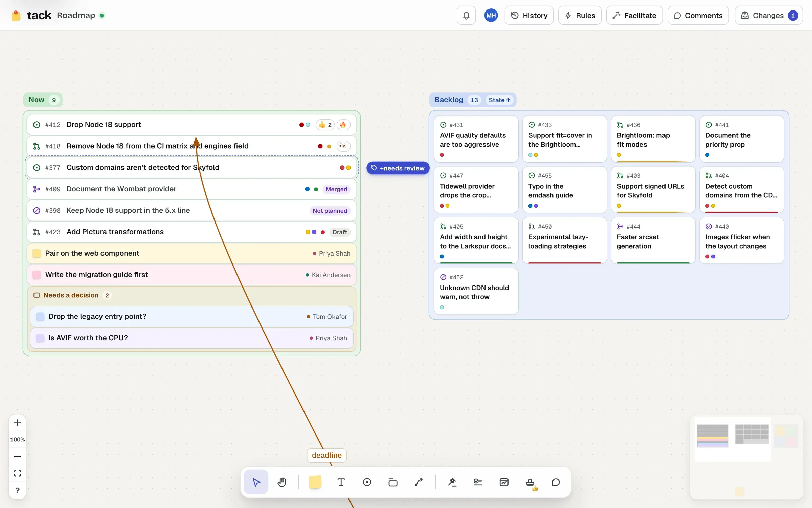
Task: Click the +needs review tag chip
Action: point(398,168)
